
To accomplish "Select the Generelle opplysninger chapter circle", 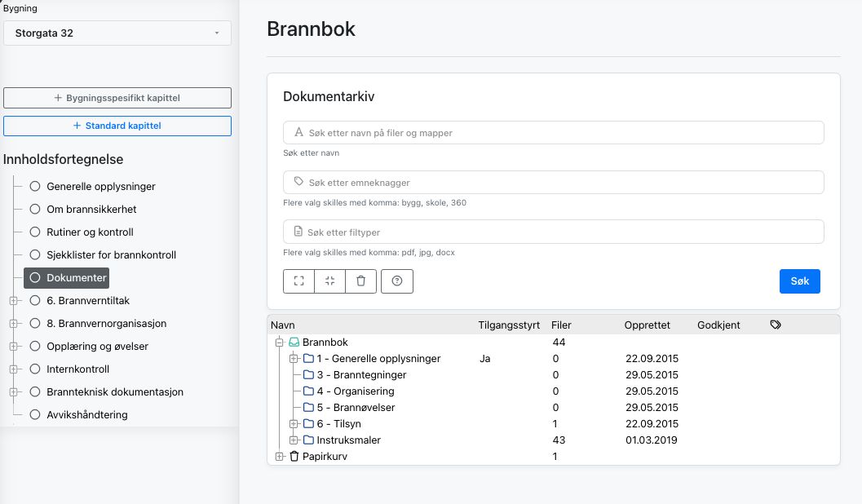I will coord(34,186).
